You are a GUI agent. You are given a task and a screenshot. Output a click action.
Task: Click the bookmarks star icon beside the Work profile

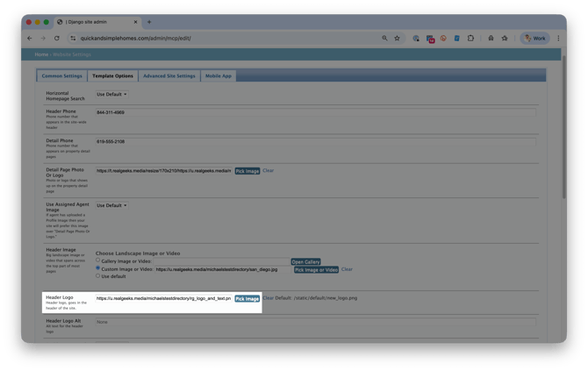click(x=505, y=39)
